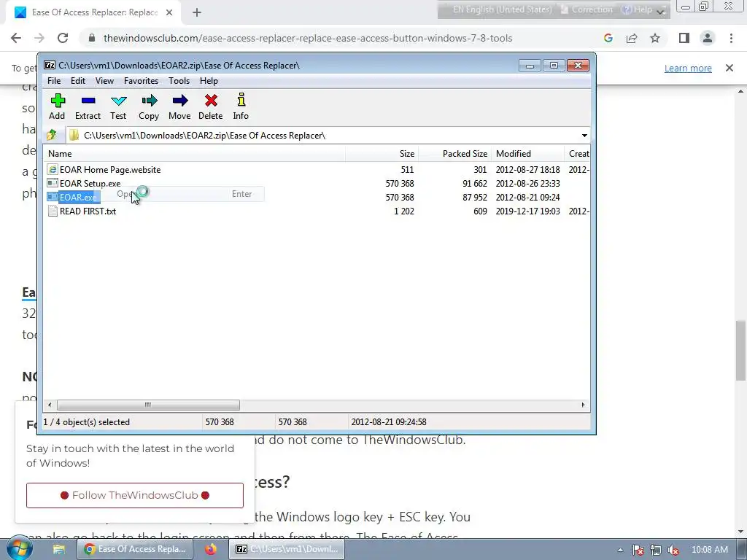
Task: Click the horizontal scrollbar right arrow
Action: click(583, 405)
